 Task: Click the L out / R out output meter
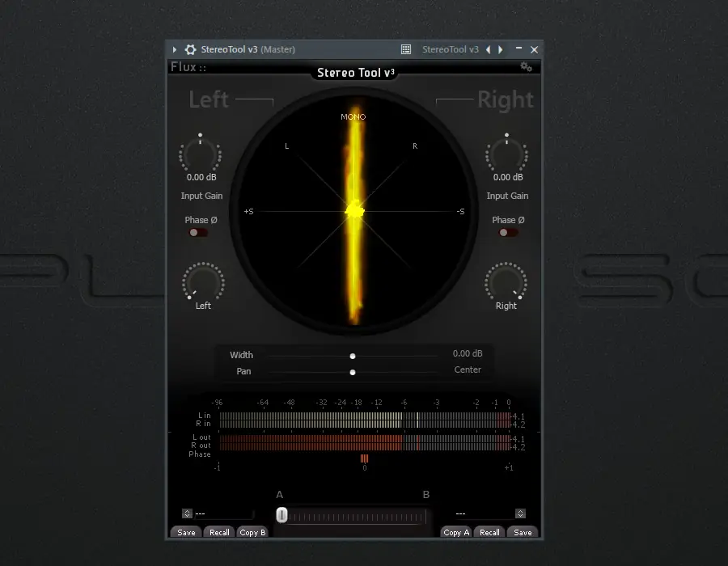point(365,442)
